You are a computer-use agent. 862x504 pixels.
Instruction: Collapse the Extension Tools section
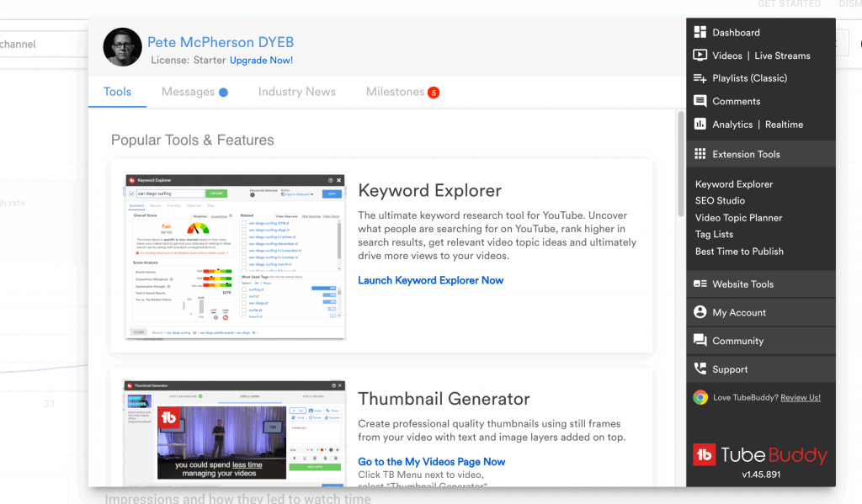tap(761, 154)
